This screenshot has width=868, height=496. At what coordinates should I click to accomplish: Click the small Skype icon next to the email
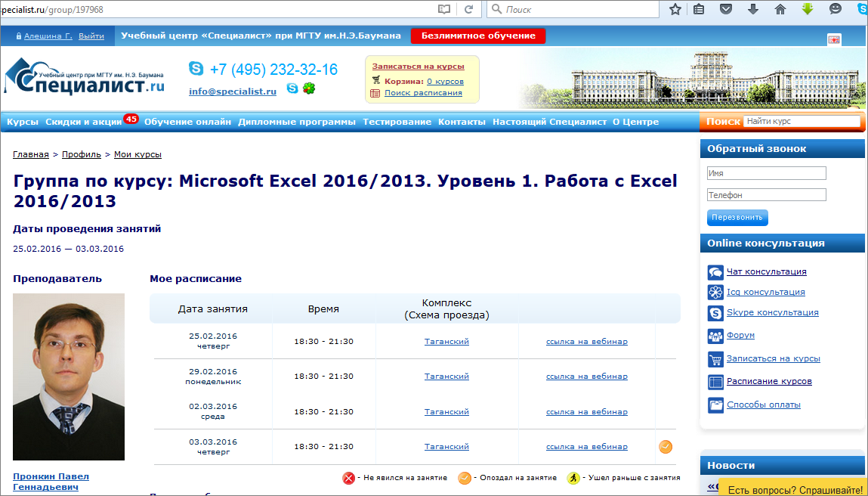(x=292, y=88)
